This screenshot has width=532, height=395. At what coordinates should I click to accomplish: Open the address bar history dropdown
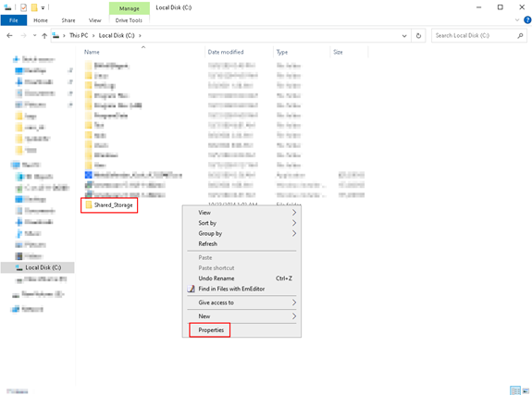point(404,36)
